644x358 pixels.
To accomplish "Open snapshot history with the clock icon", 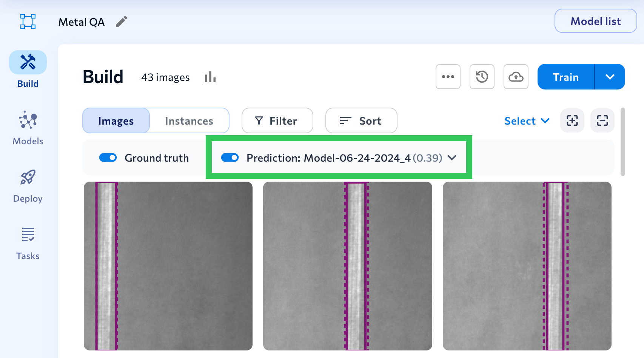I will coord(482,77).
